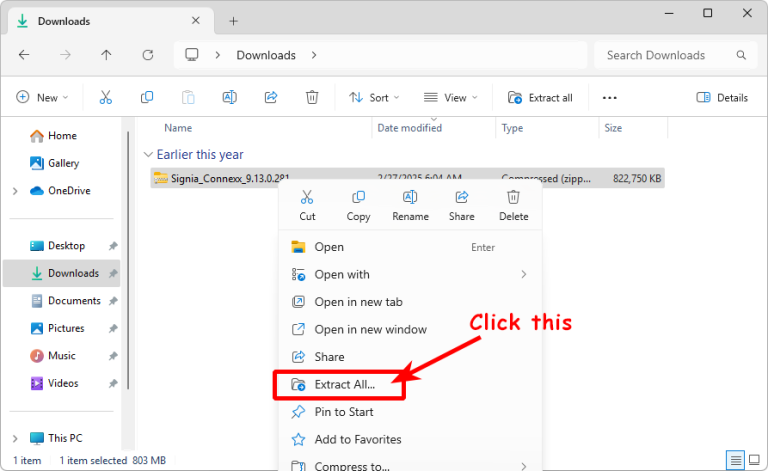The image size is (768, 471).
Task: Click the Share icon in context menu
Action: [462, 198]
